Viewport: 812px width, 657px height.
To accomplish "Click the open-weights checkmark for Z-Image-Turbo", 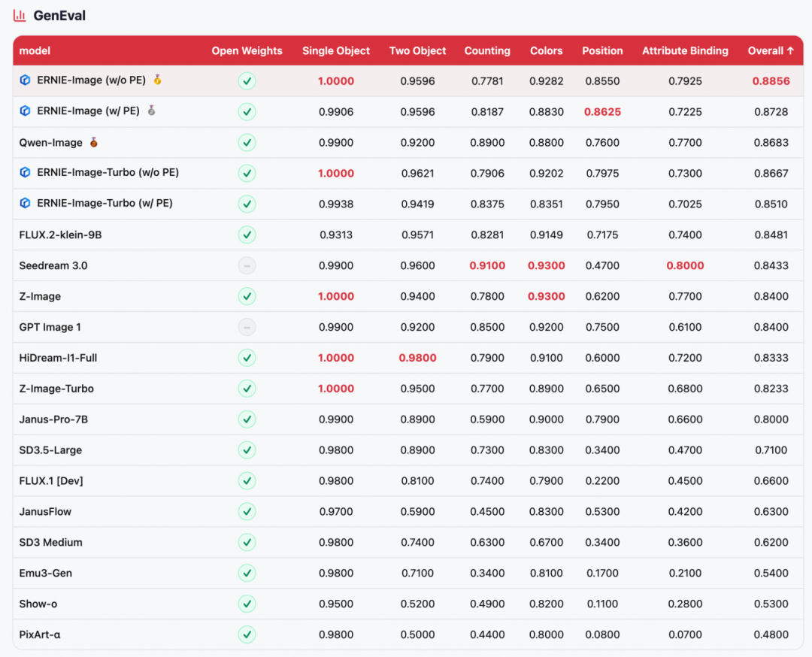I will [247, 389].
